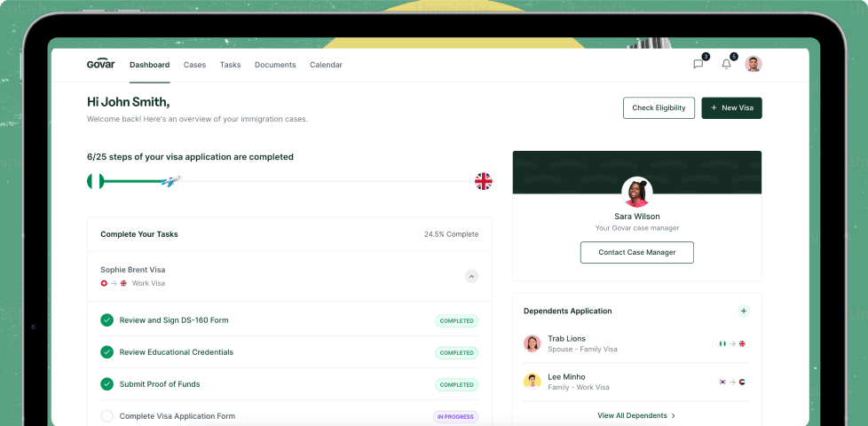868x426 pixels.
Task: Open the messages chat icon
Action: [x=698, y=64]
